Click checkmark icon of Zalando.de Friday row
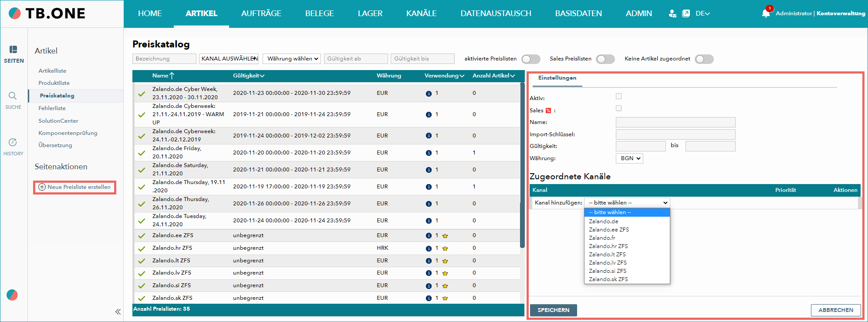 coord(142,153)
